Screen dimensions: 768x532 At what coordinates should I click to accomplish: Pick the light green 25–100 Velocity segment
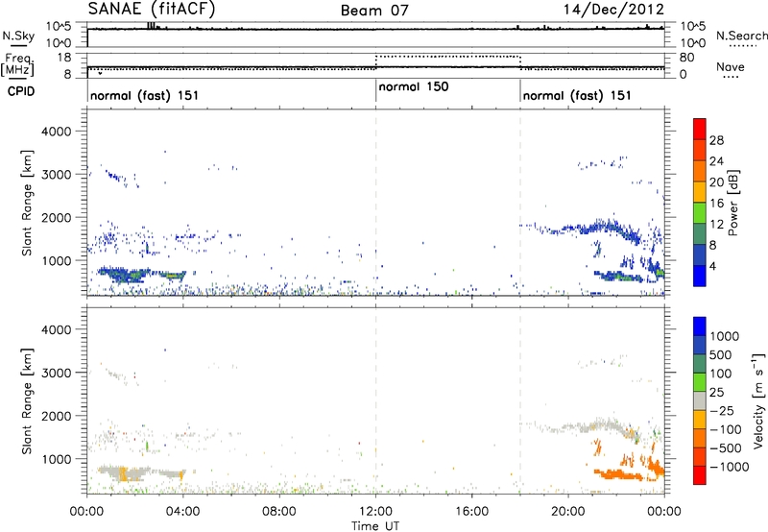pyautogui.click(x=700, y=382)
